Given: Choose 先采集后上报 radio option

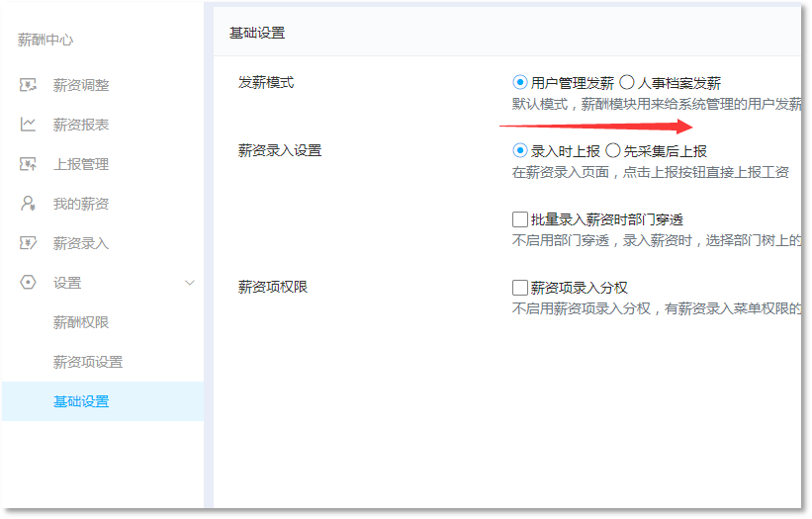Looking at the screenshot, I should coord(613,151).
